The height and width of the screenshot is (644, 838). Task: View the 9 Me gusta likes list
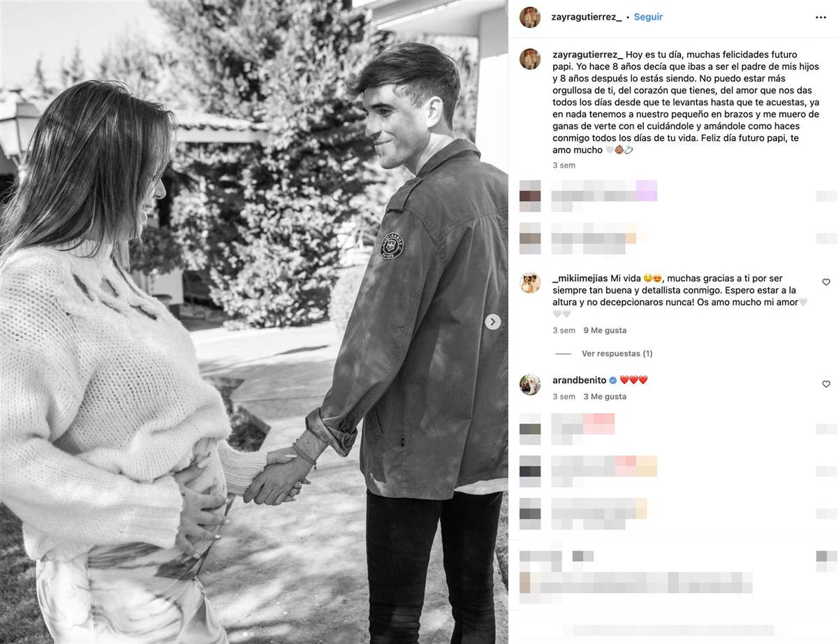click(x=605, y=330)
